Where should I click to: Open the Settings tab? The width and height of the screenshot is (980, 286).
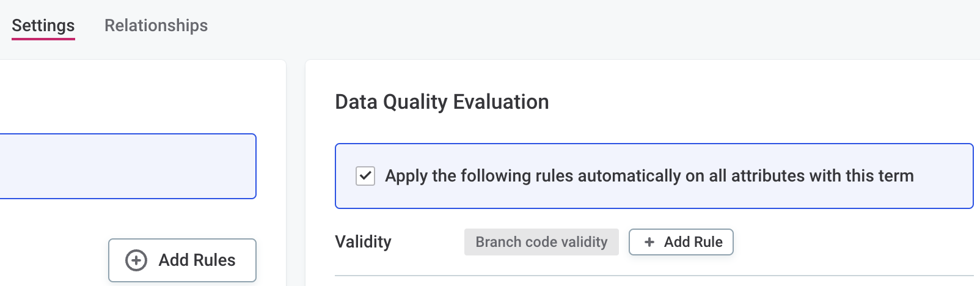point(43,26)
